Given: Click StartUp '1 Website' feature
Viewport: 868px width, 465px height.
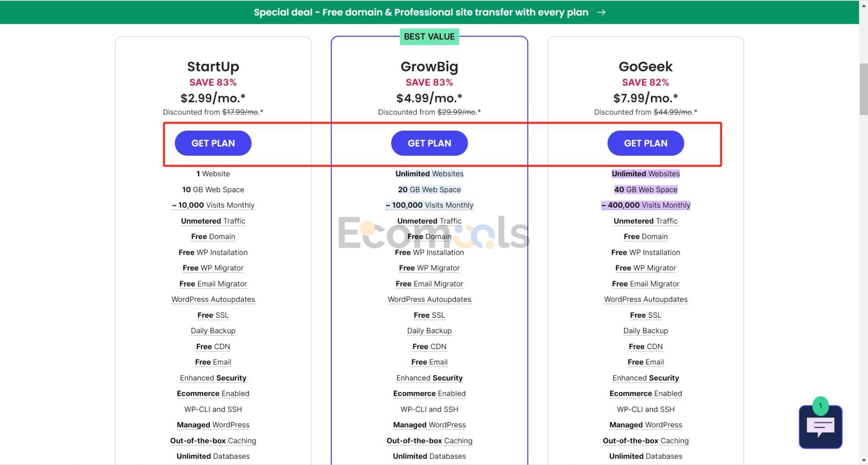Looking at the screenshot, I should click(x=213, y=174).
